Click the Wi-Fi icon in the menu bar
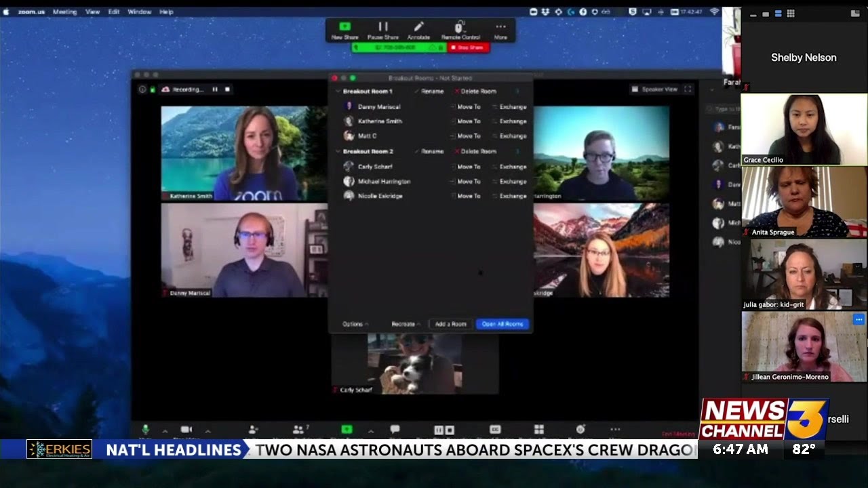Viewport: 868px width, 488px height. (714, 12)
